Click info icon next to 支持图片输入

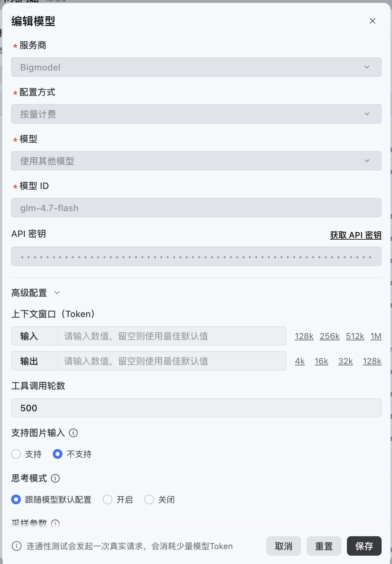[x=73, y=433]
